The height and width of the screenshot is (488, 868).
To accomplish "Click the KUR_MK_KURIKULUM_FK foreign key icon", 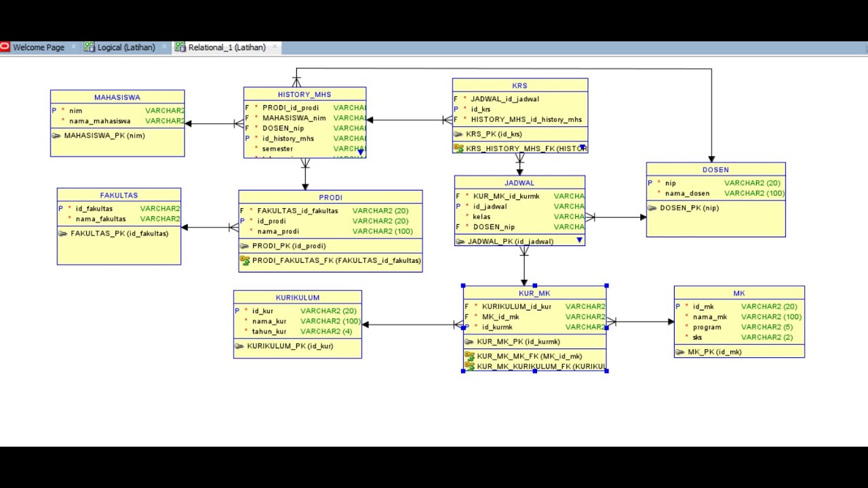I will [x=469, y=366].
